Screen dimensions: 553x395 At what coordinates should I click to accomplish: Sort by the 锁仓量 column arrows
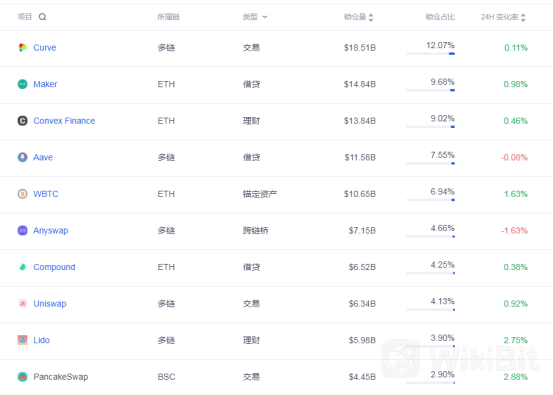371,17
